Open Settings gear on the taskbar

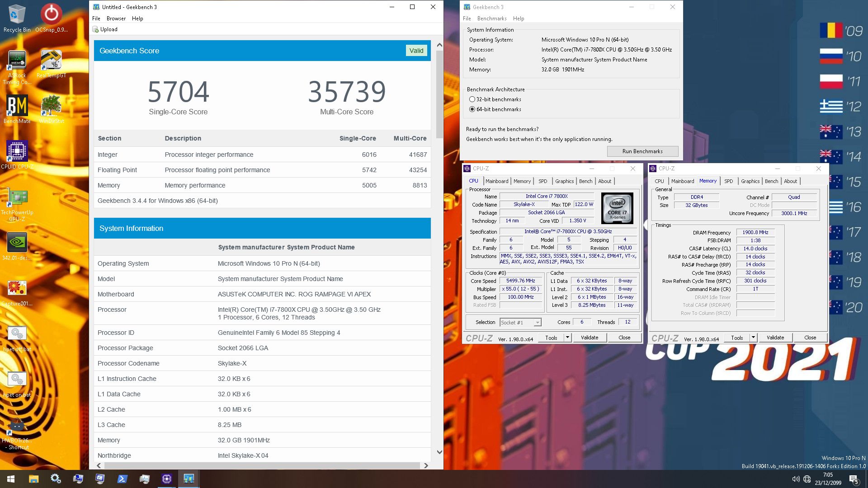click(56, 479)
